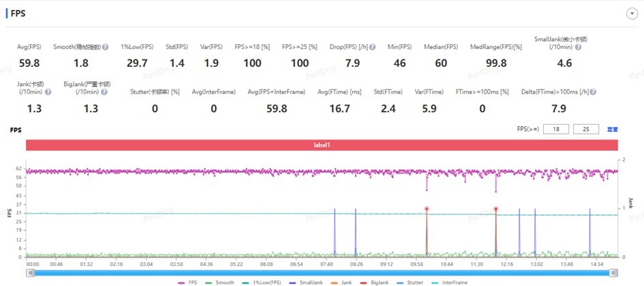Screen dimensions: 644x286
Task: Click the first BigJank red marker near 10:10
Action: tap(427, 209)
